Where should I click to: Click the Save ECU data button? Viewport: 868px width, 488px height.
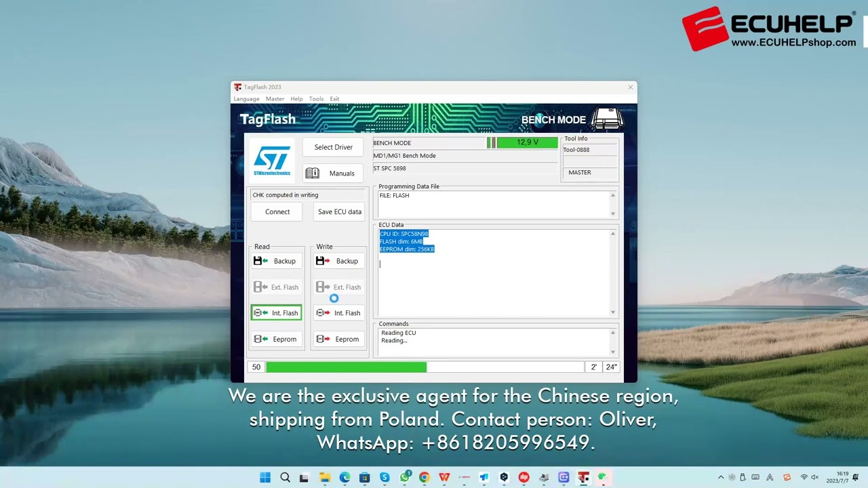point(340,212)
